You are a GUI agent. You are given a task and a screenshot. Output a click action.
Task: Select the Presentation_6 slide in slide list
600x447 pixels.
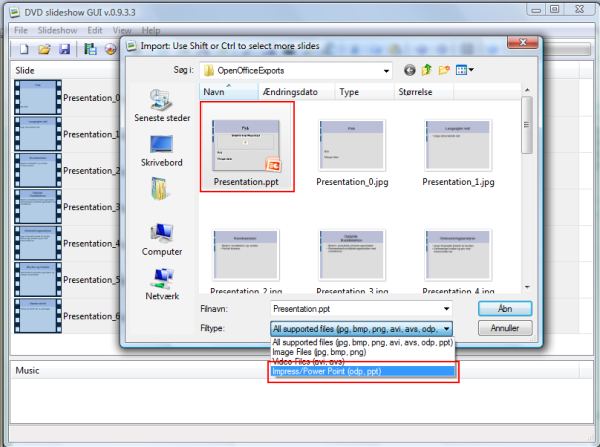[67, 316]
